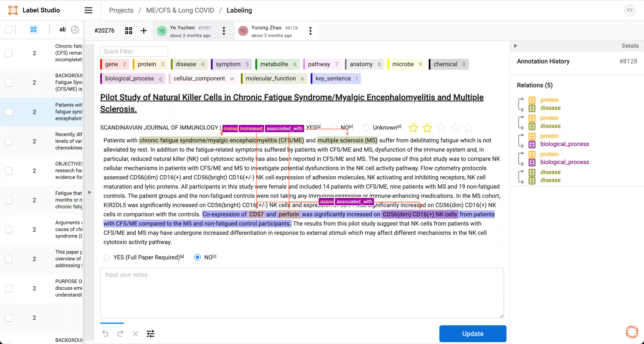Select the Unknown radio option
This screenshot has width=644, height=344.
(366, 127)
